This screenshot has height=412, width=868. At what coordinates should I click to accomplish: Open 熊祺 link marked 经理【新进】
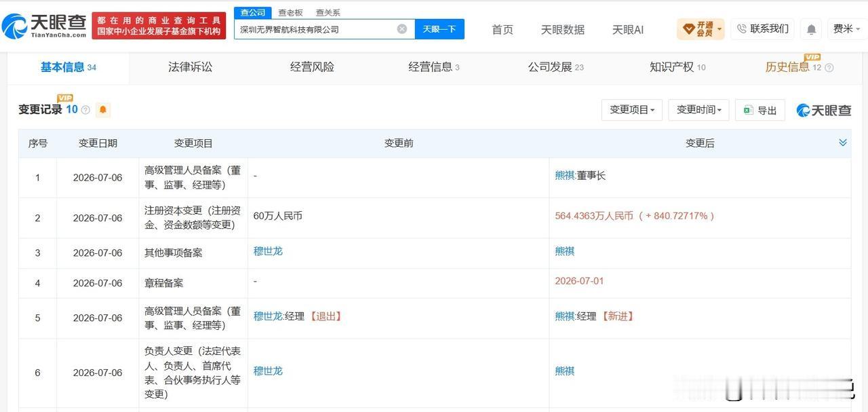[x=564, y=316]
